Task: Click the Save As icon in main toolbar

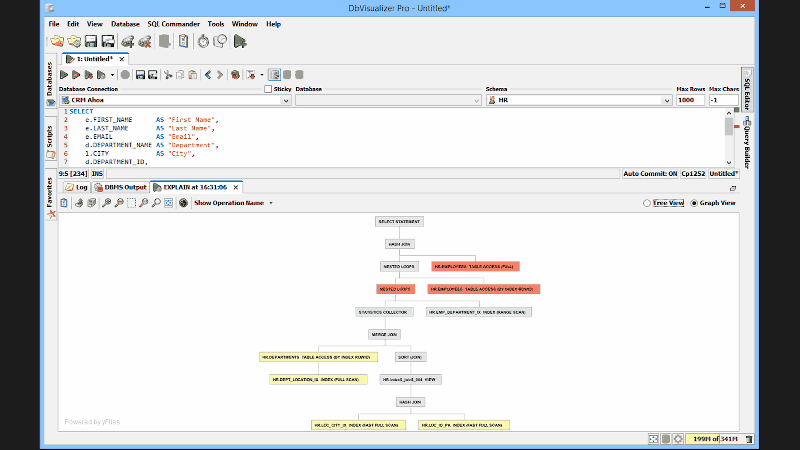Action: tap(108, 41)
